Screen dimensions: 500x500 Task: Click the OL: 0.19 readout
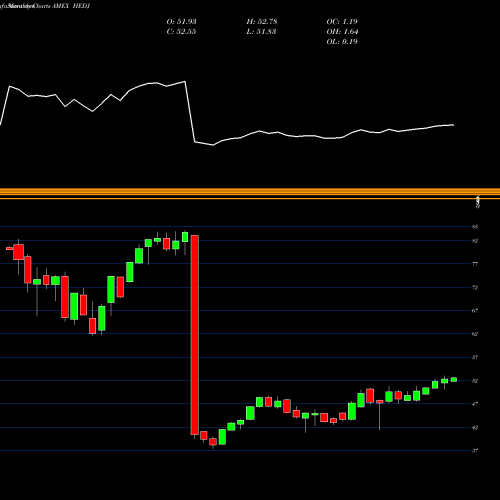(x=342, y=42)
